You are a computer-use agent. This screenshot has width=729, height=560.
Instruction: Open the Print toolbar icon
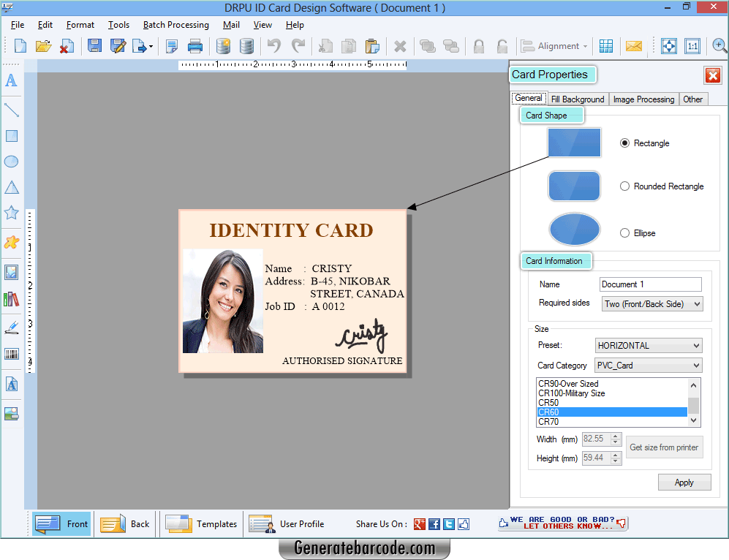[x=195, y=45]
